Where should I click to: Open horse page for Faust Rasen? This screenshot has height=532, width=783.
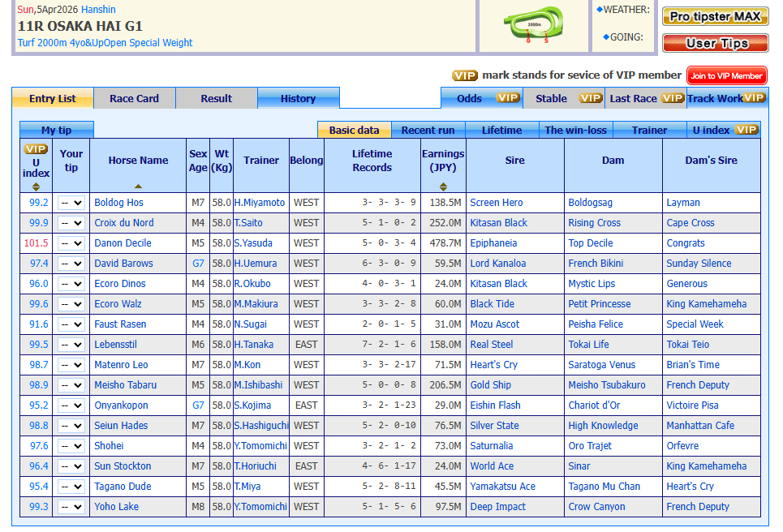pos(120,324)
